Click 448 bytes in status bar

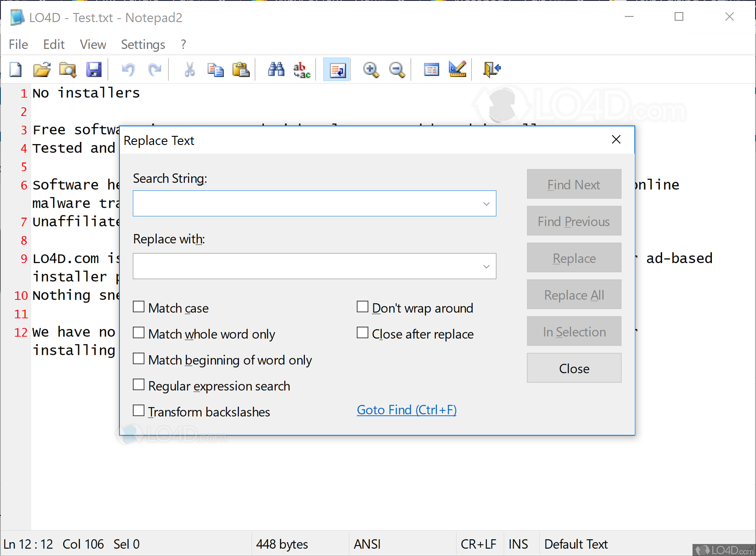click(x=282, y=544)
